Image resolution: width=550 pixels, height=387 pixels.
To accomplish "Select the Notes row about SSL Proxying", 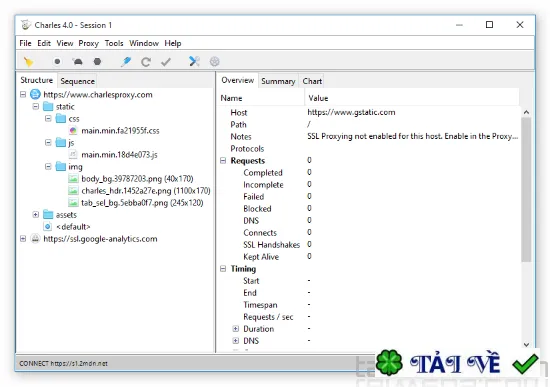I will tap(369, 136).
